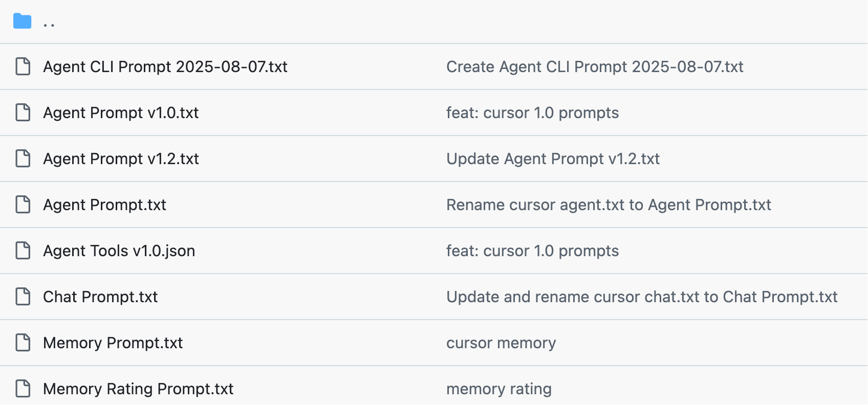Open the Agent Prompt v1.0.txt file
Screen dimensions: 868x405
coord(121,113)
